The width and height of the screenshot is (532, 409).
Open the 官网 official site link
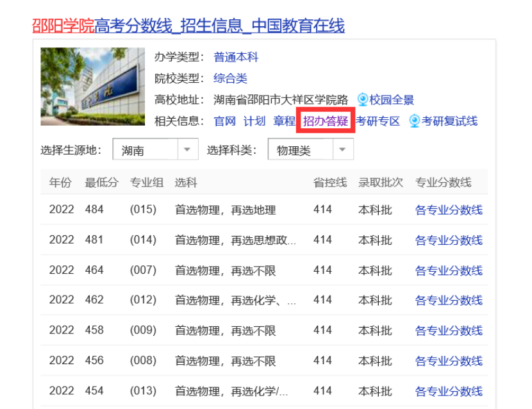point(224,121)
